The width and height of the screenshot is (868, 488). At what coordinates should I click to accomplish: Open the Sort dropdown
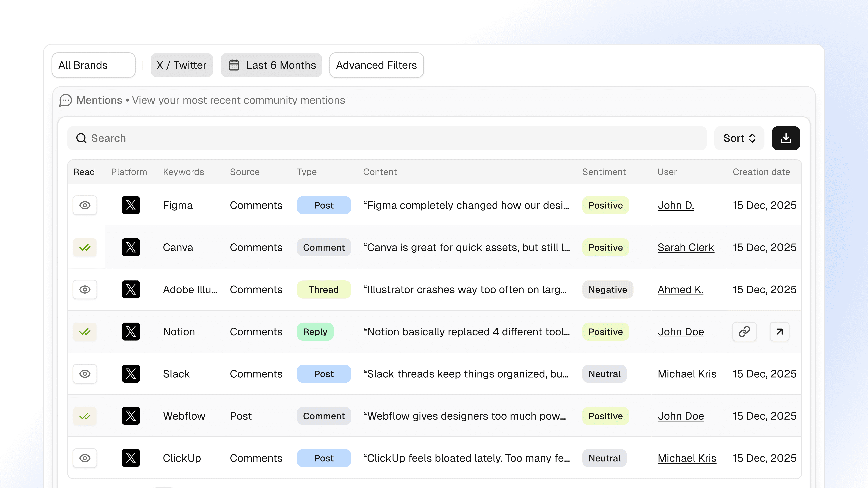[x=739, y=138]
